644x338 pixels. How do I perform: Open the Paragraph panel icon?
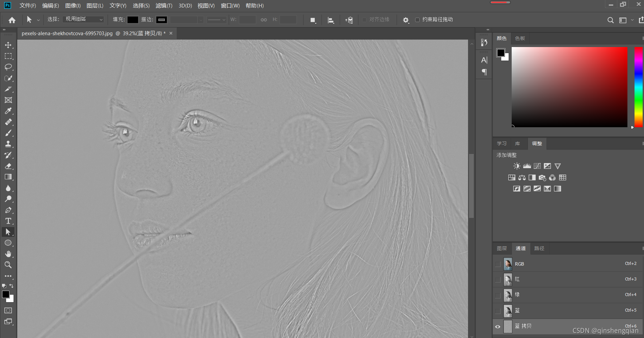(484, 72)
